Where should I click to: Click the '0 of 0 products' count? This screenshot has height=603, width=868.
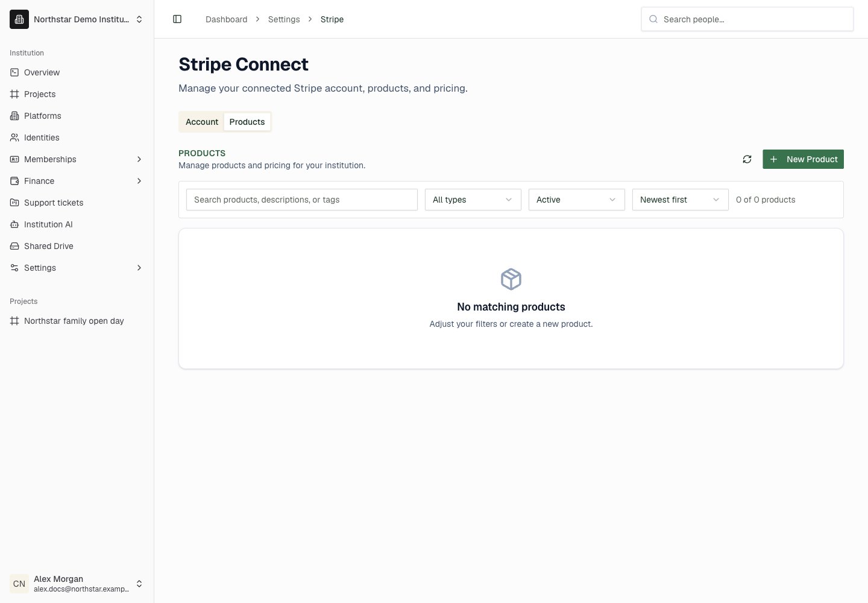[x=766, y=200]
